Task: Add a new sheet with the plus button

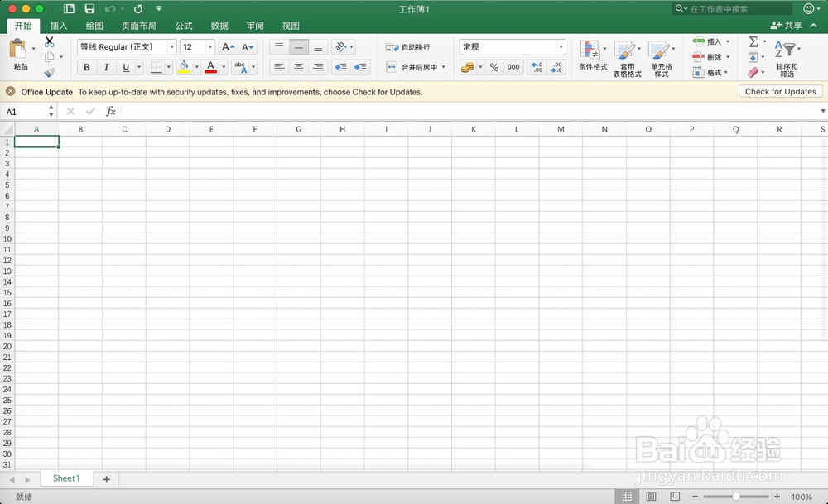Action: click(105, 478)
